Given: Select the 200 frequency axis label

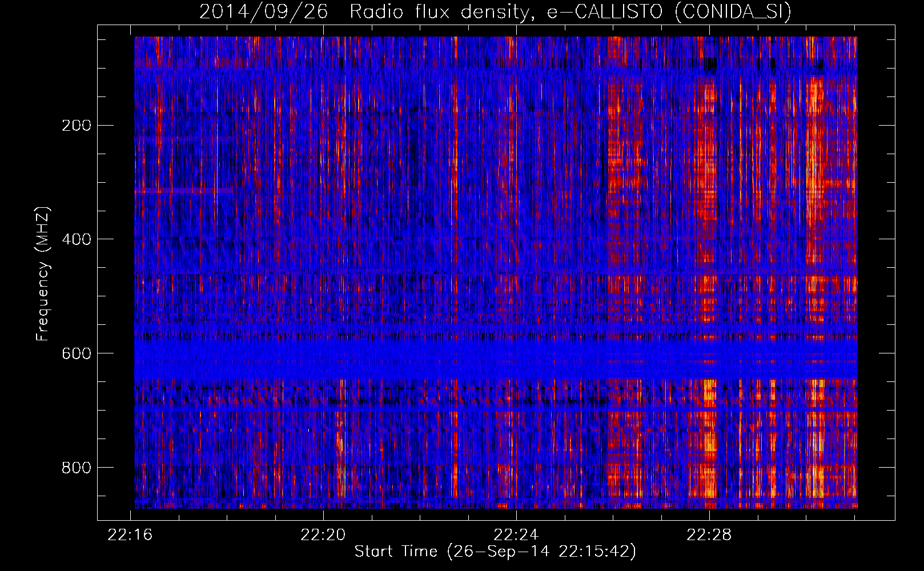Looking at the screenshot, I should click(x=76, y=126).
